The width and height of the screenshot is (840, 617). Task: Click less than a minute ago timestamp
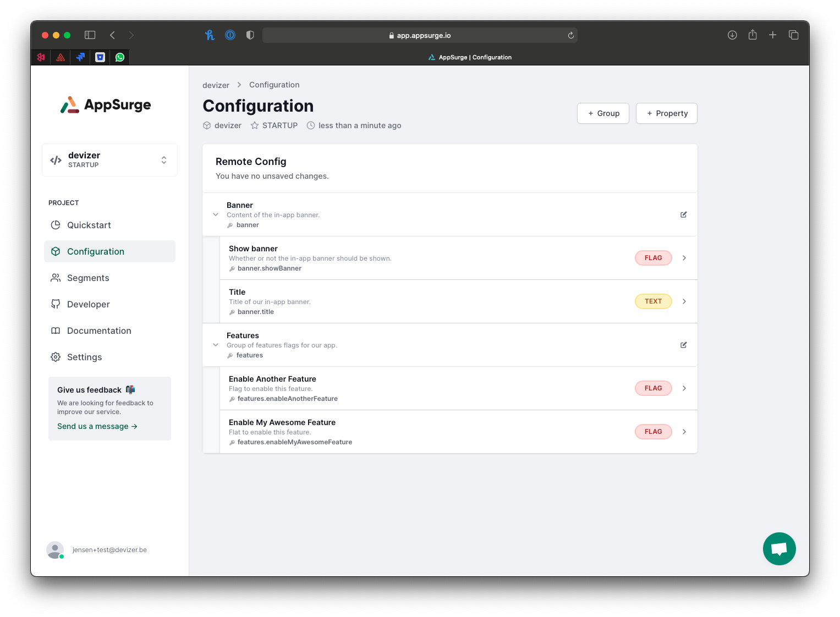click(360, 125)
